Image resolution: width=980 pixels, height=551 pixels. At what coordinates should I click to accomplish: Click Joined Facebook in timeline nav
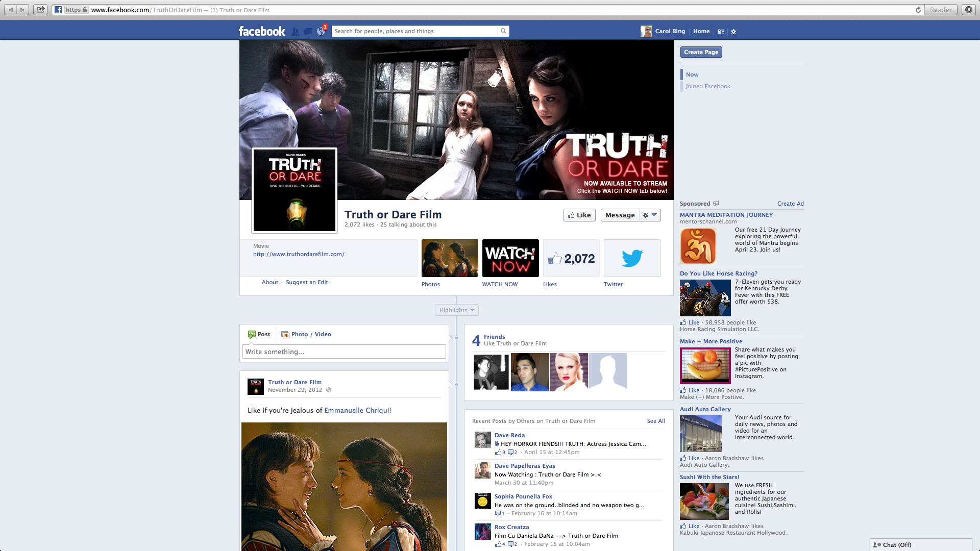pyautogui.click(x=707, y=86)
